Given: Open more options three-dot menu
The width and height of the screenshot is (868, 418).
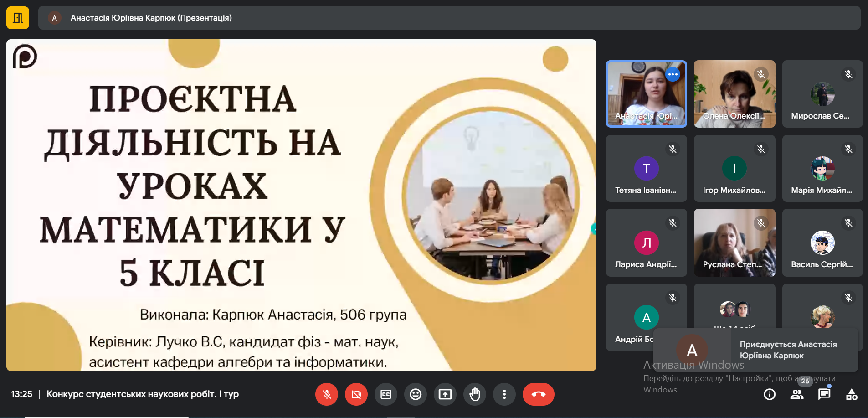Looking at the screenshot, I should [504, 394].
